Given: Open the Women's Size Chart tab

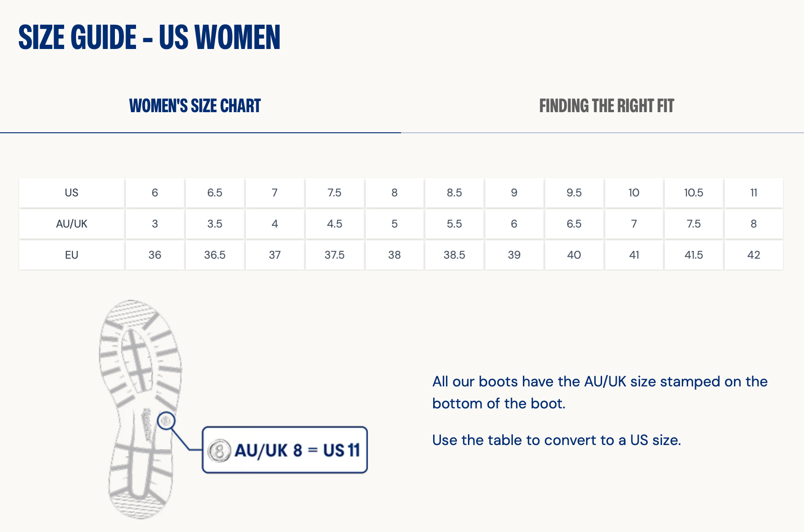Looking at the screenshot, I should [195, 106].
